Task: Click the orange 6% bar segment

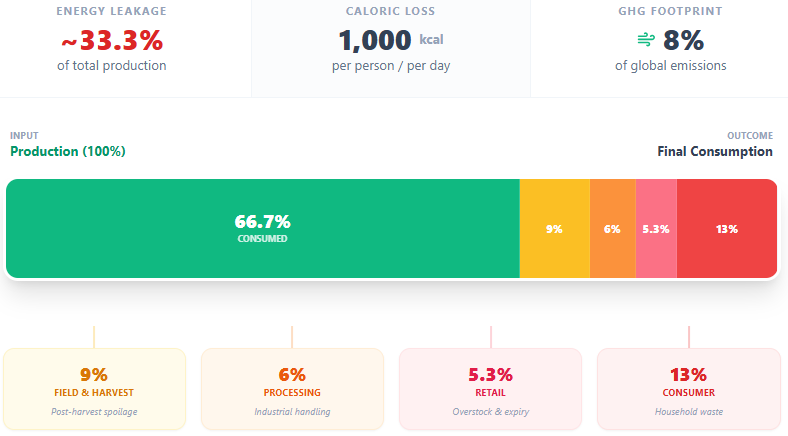Action: (612, 228)
